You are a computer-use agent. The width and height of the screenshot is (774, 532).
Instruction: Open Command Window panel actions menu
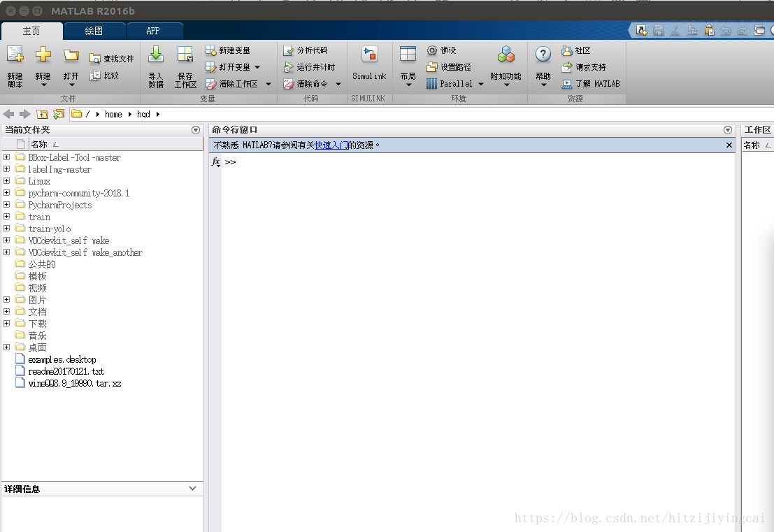[728, 130]
